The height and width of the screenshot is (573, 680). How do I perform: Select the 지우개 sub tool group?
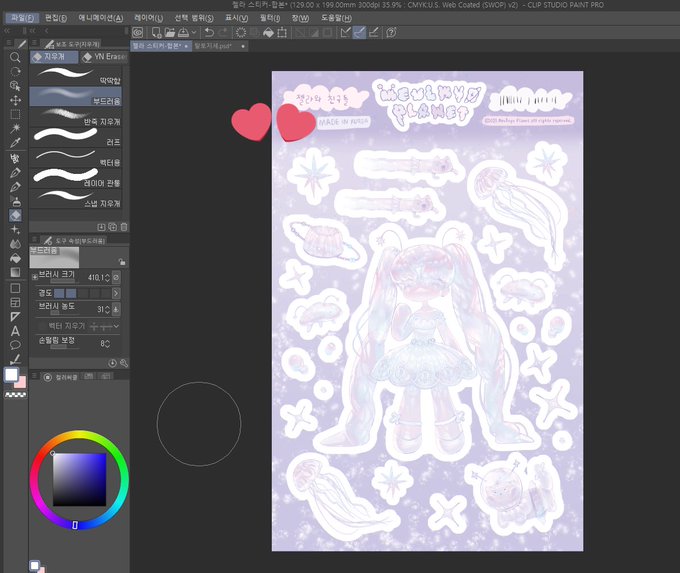54,57
